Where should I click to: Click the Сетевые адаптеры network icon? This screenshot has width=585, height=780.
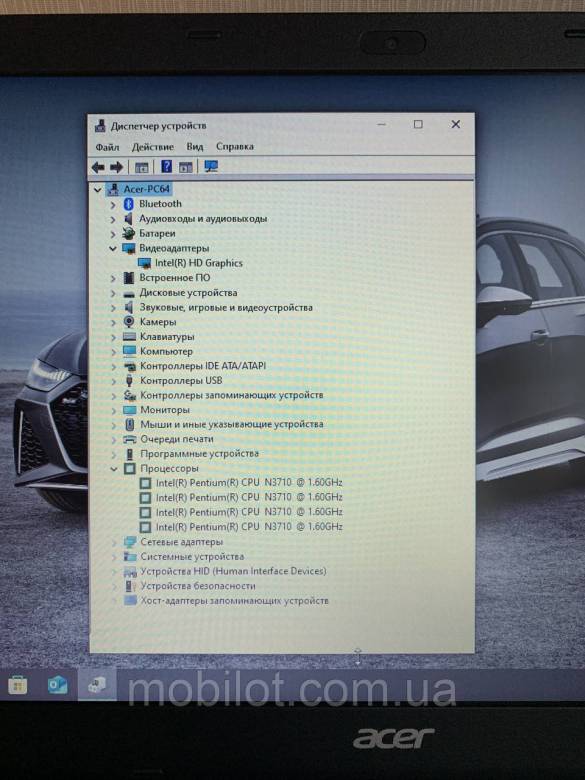130,542
